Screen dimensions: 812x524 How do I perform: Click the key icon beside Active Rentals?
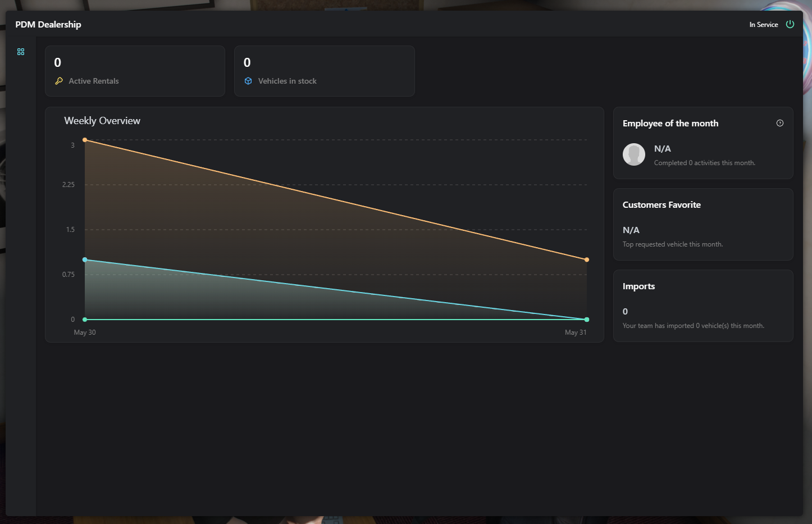pos(59,81)
